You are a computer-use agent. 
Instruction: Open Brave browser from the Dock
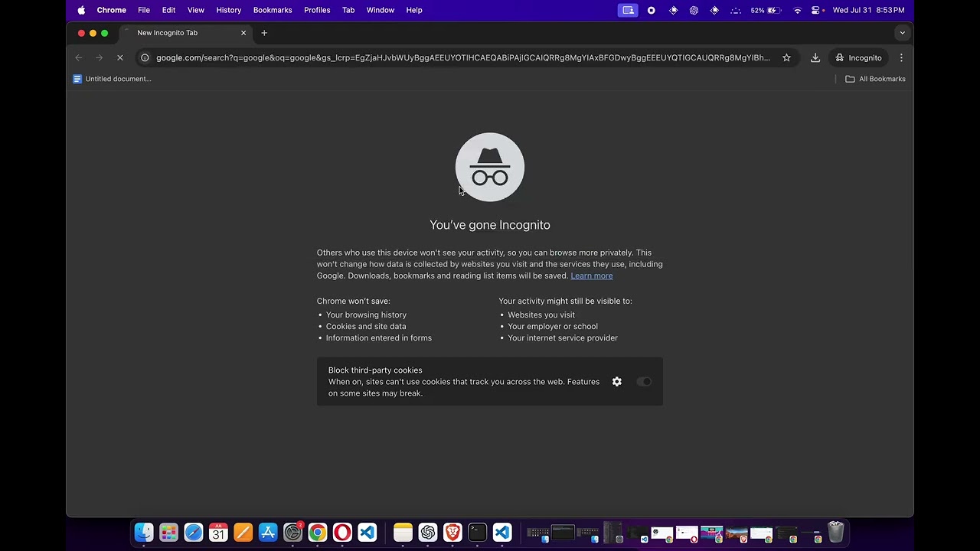pyautogui.click(x=452, y=532)
